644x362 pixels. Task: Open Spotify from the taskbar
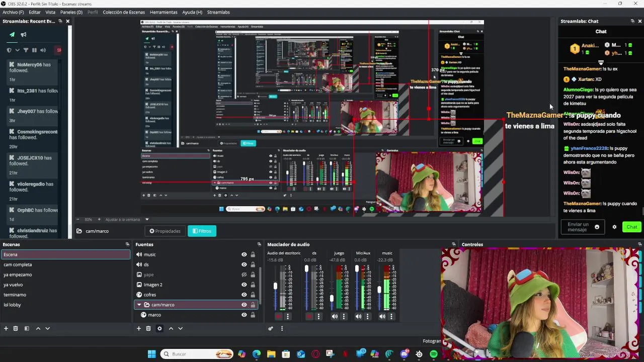434,354
